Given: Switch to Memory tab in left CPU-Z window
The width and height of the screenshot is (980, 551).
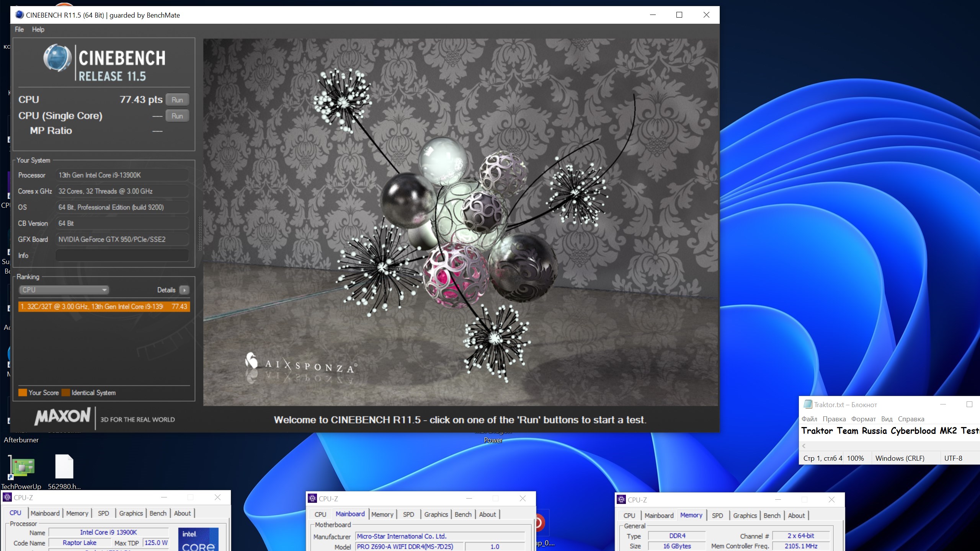Looking at the screenshot, I should click(x=77, y=514).
